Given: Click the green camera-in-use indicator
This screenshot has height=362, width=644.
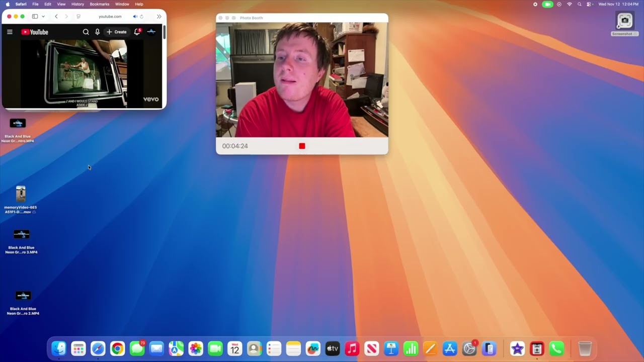Looking at the screenshot, I should [547, 4].
